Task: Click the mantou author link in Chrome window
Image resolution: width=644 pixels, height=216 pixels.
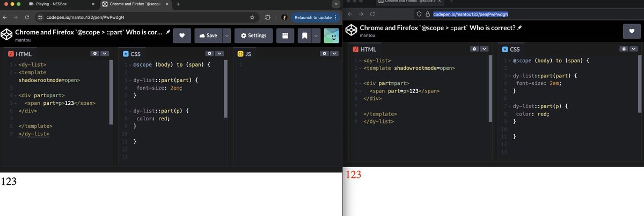Action: tap(24, 40)
